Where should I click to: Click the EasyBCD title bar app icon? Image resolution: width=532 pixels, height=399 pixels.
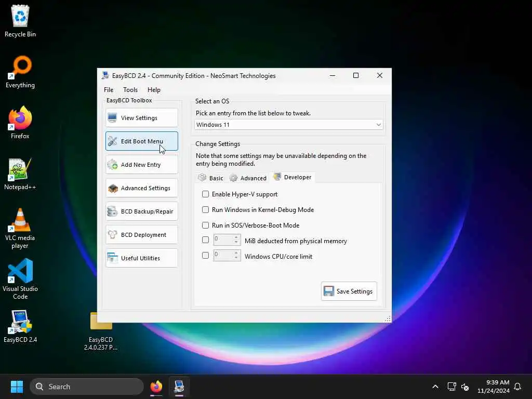tap(105, 75)
